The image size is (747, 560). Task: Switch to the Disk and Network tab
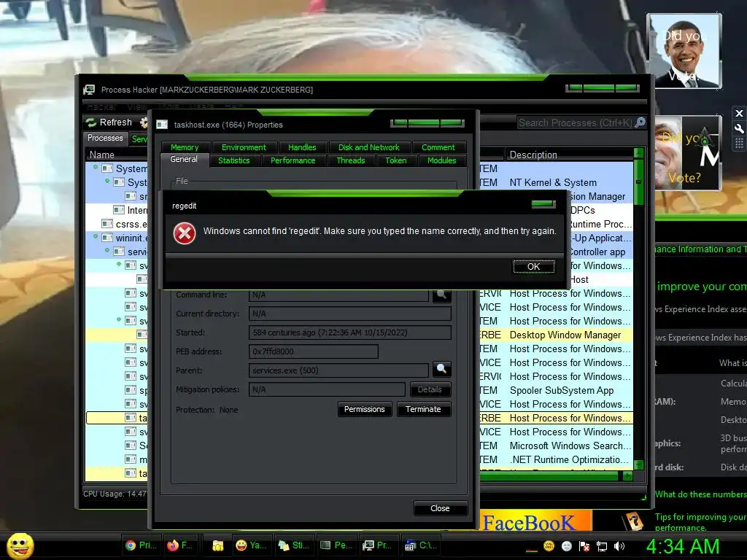point(368,147)
